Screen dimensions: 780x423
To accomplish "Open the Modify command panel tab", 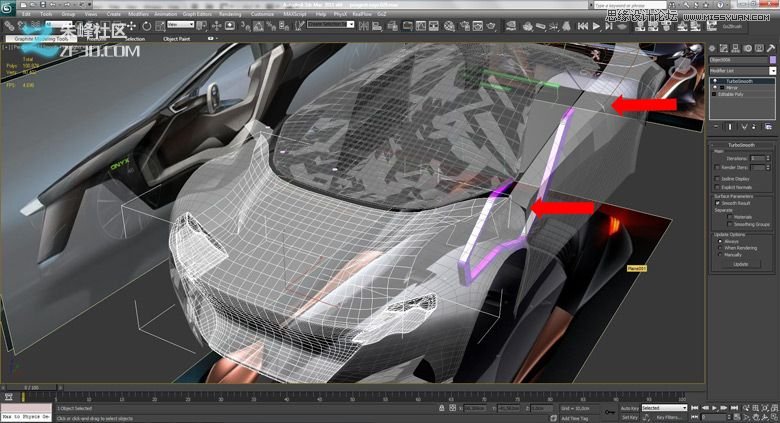I will [724, 48].
